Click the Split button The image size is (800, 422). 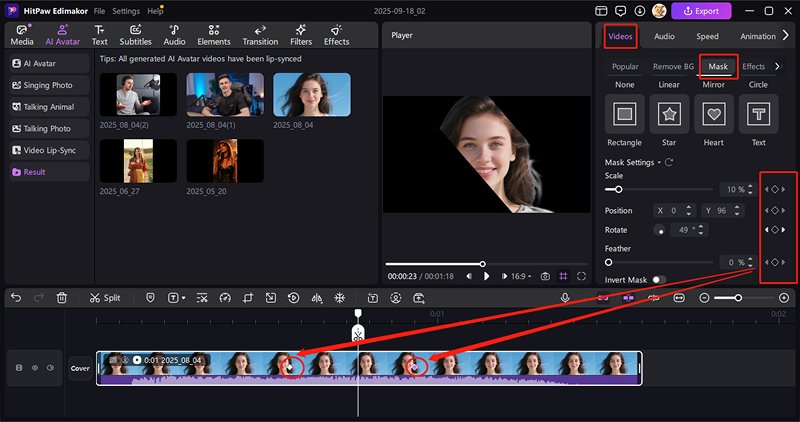[x=104, y=298]
